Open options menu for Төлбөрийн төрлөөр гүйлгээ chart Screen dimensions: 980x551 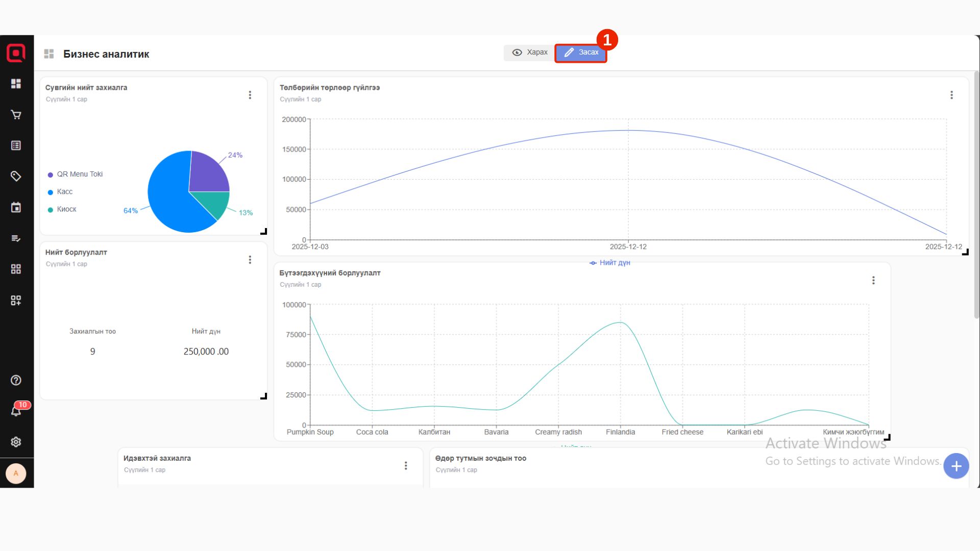951,95
